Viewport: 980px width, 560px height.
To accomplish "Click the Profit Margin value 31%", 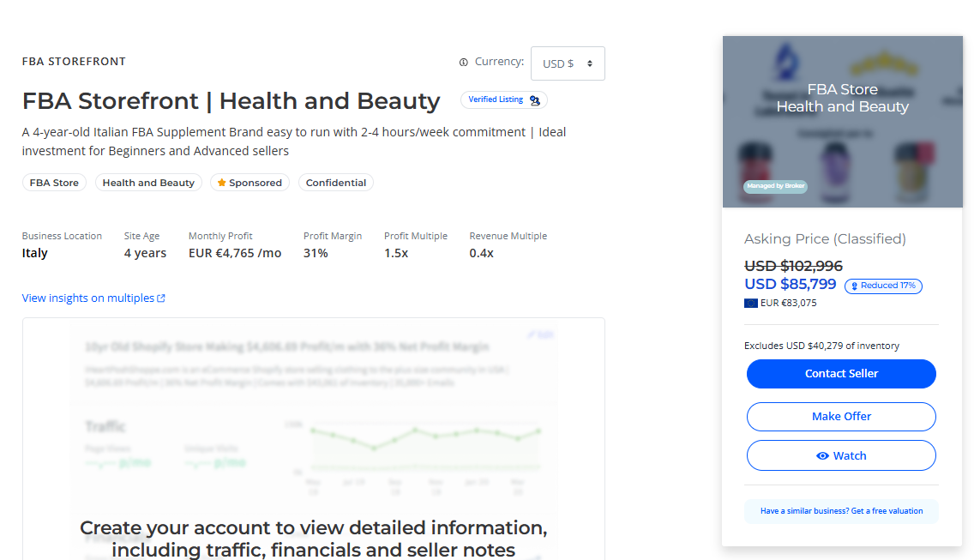I will click(x=316, y=253).
